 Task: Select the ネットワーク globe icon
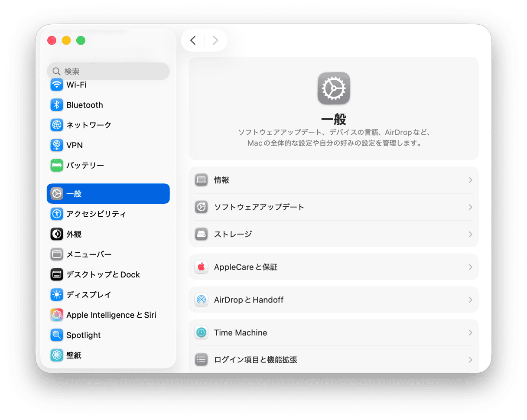(x=57, y=125)
